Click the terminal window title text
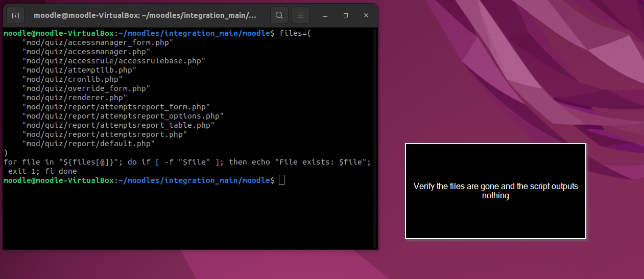The height and width of the screenshot is (279, 644). (145, 15)
